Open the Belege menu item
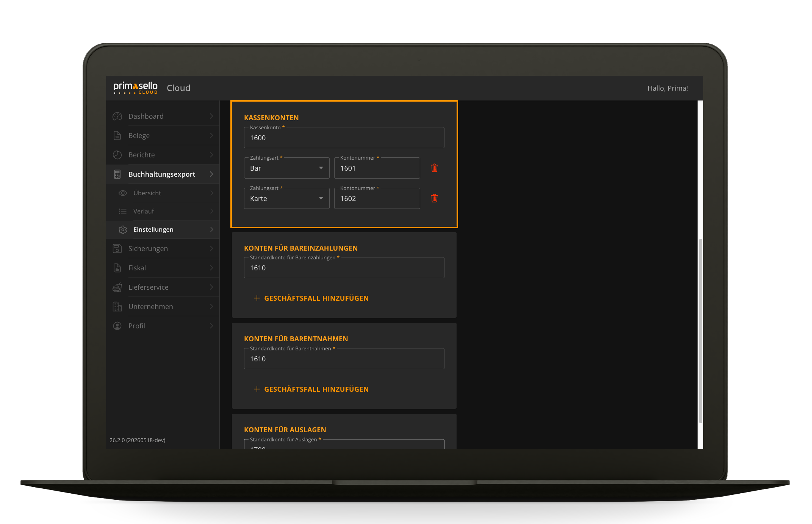The height and width of the screenshot is (524, 812). pos(163,136)
